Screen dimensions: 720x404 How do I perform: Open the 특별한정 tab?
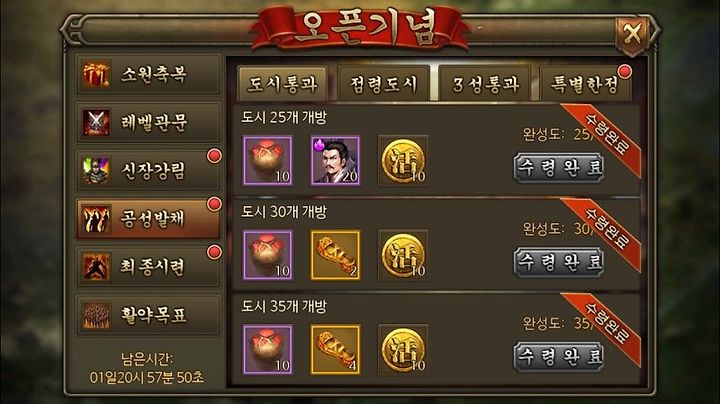(585, 84)
